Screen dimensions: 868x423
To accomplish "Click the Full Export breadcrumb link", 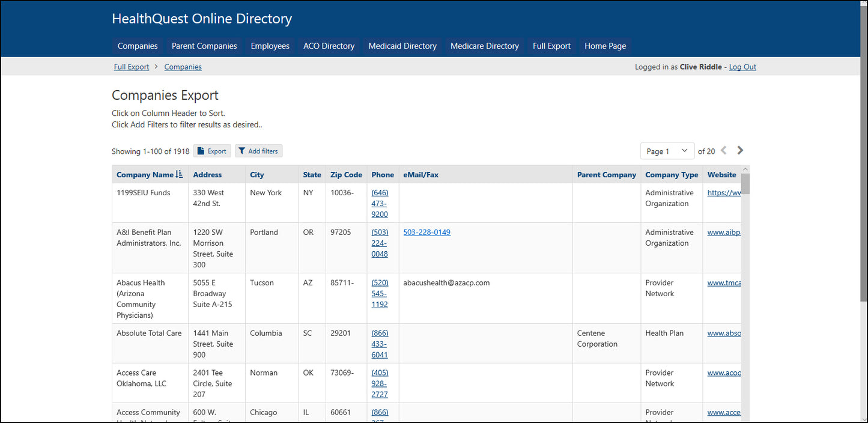I will click(132, 67).
